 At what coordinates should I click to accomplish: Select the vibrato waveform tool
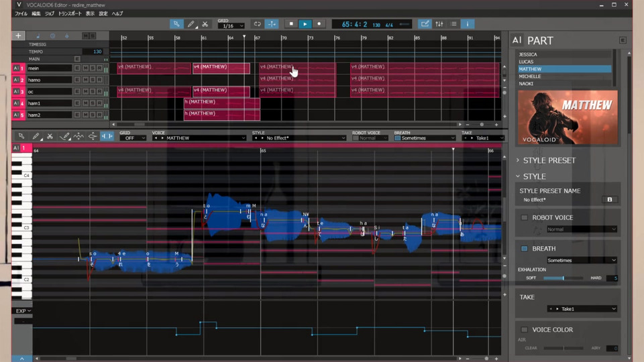(x=78, y=136)
